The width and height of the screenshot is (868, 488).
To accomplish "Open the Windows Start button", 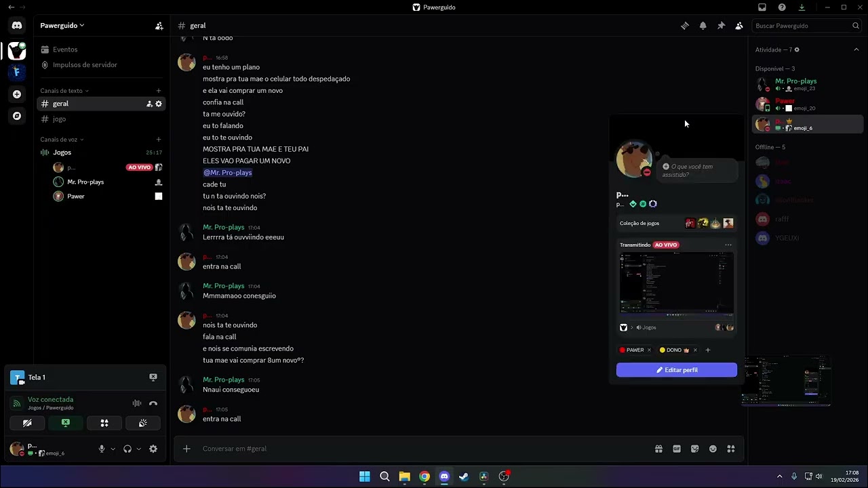I will [365, 476].
